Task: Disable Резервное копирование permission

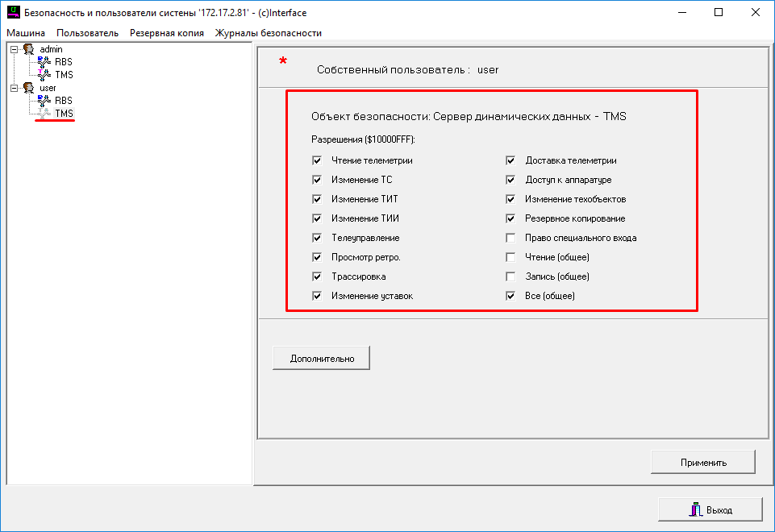Action: point(510,218)
